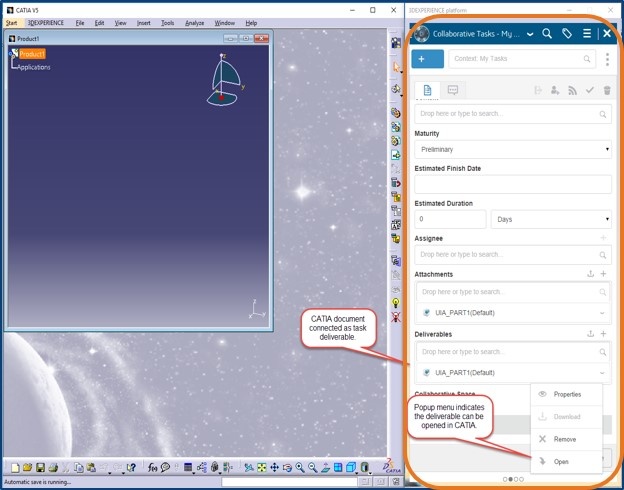Click the assign person icon

tap(555, 90)
